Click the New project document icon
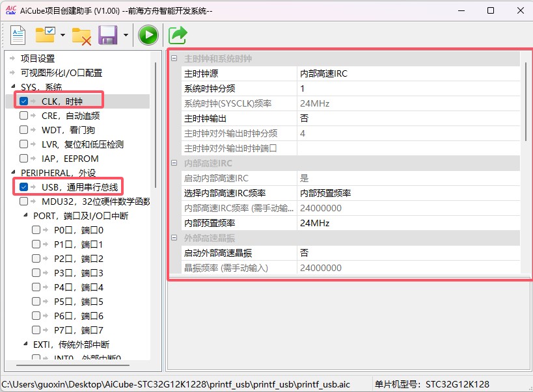The image size is (533, 392). click(x=18, y=35)
